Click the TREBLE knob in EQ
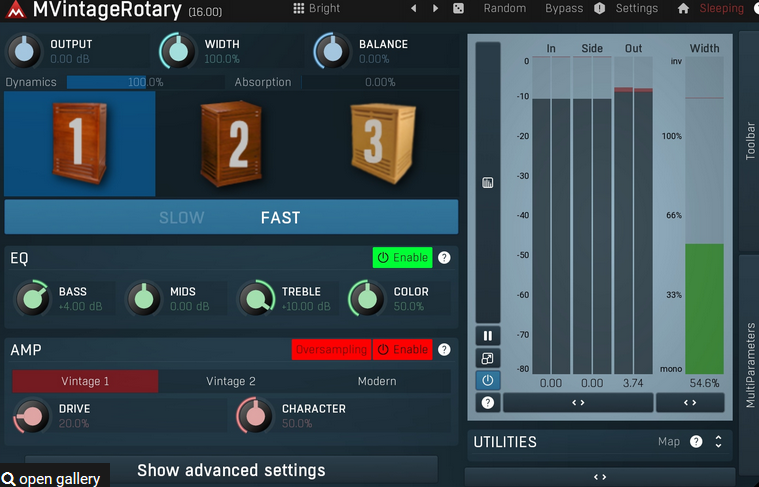 coord(256,299)
